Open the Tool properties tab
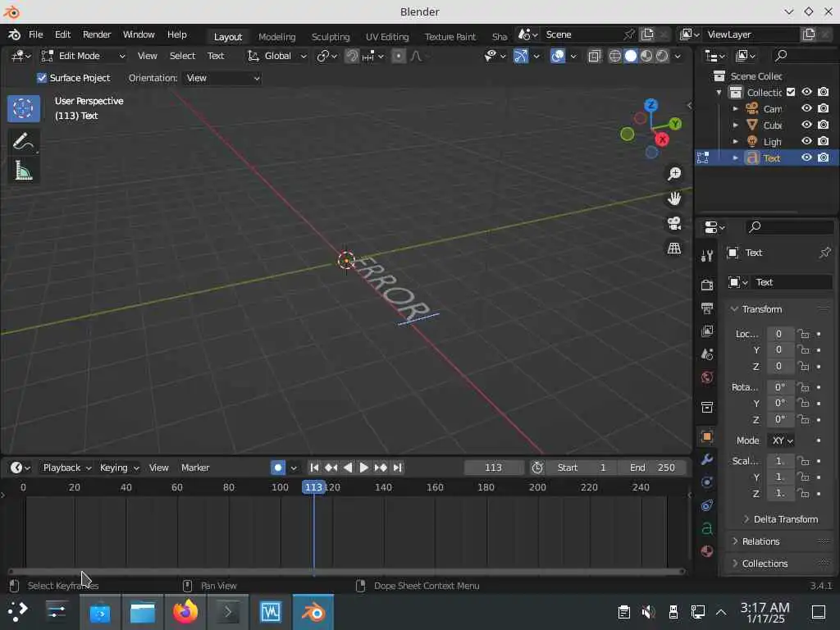Image resolution: width=840 pixels, height=630 pixels. click(x=707, y=256)
